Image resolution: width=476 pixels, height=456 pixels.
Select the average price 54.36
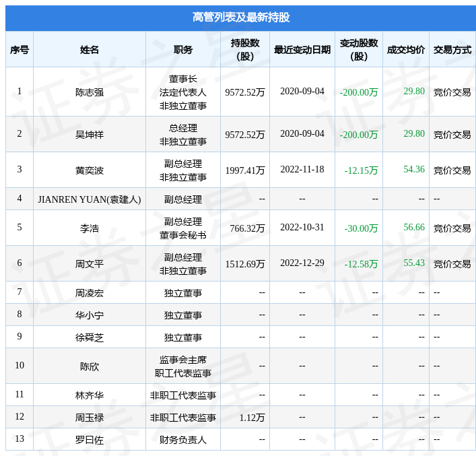click(x=414, y=169)
